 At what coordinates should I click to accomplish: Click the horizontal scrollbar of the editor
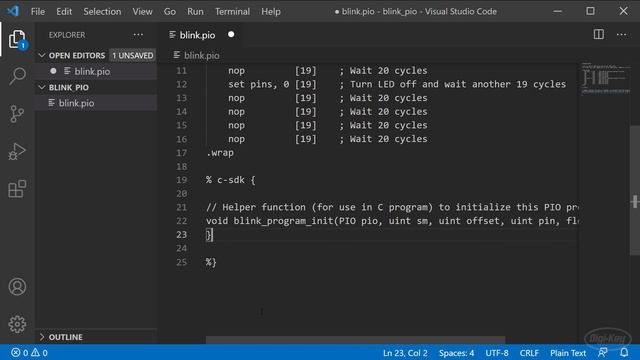click(355, 340)
